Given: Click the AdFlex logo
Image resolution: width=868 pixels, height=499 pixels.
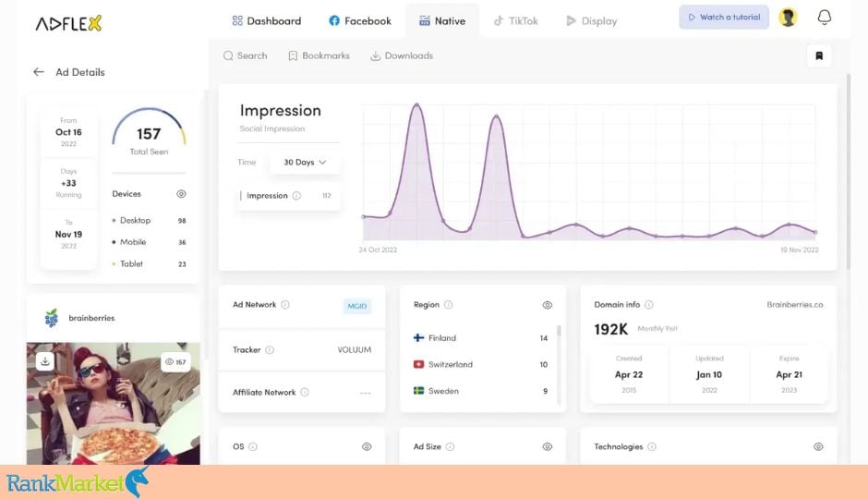Looking at the screenshot, I should click(68, 23).
